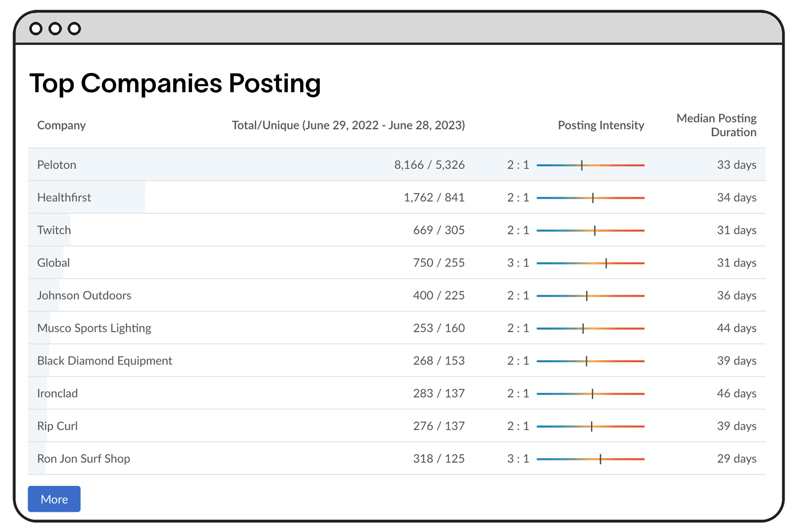Click the 276 / 137 postings value
Viewport: 798px width, 532px height.
439,426
